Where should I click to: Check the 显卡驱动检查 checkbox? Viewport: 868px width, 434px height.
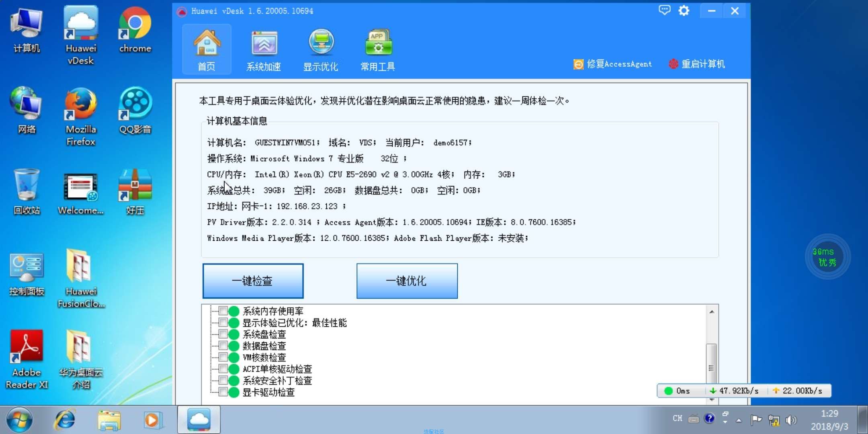pyautogui.click(x=223, y=392)
